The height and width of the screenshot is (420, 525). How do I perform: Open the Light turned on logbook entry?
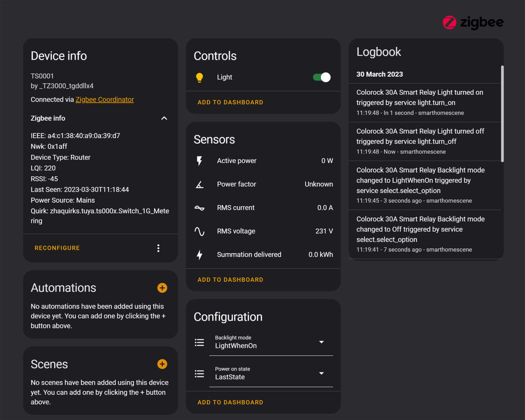tap(420, 102)
